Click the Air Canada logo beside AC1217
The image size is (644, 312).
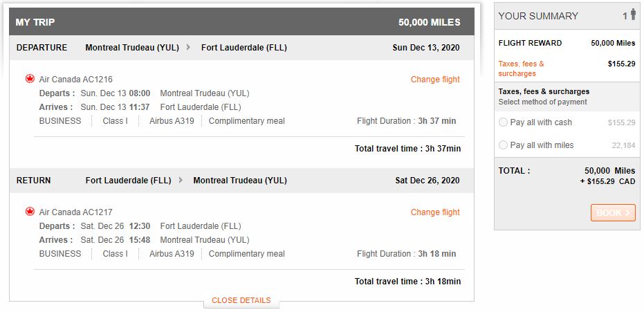[30, 212]
